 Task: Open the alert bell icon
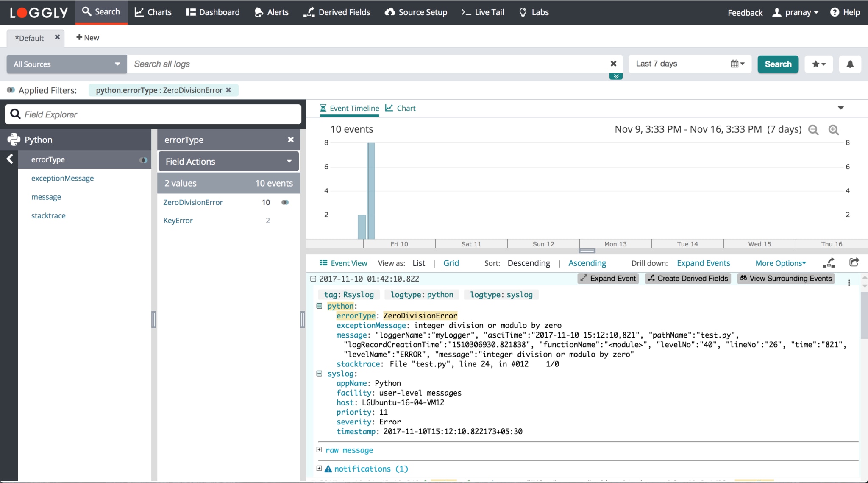[850, 64]
